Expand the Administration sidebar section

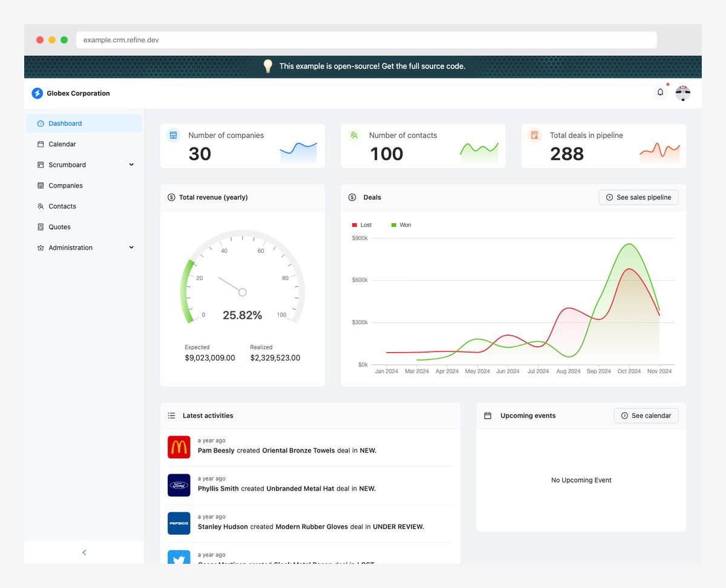click(x=131, y=247)
